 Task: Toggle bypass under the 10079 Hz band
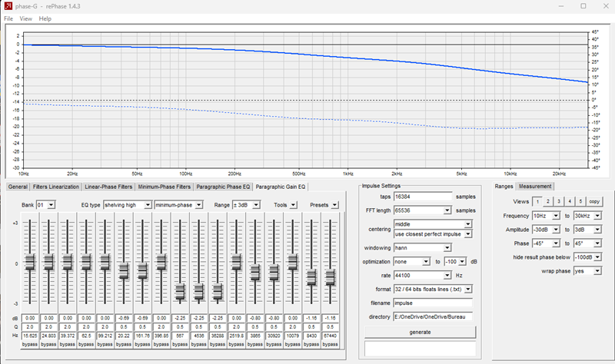293,344
